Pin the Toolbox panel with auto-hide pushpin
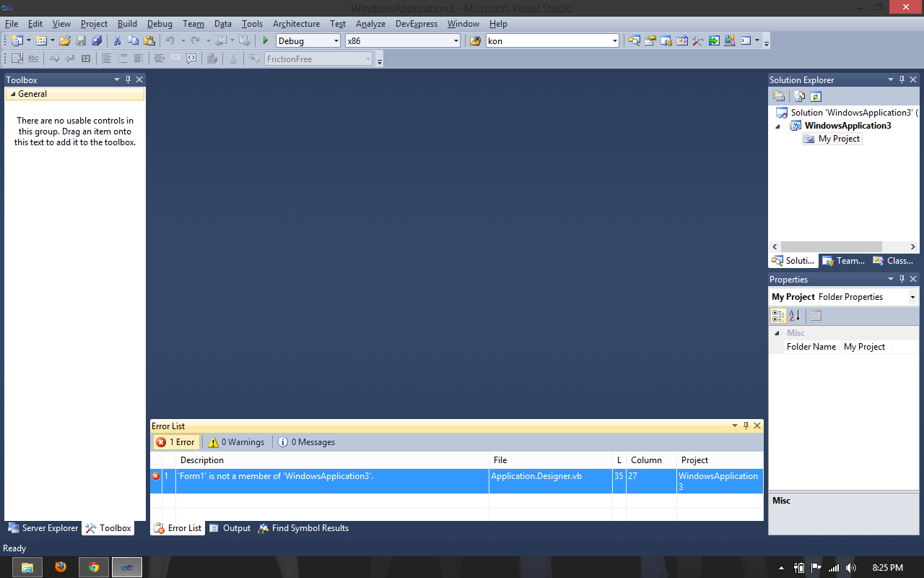 click(x=128, y=79)
